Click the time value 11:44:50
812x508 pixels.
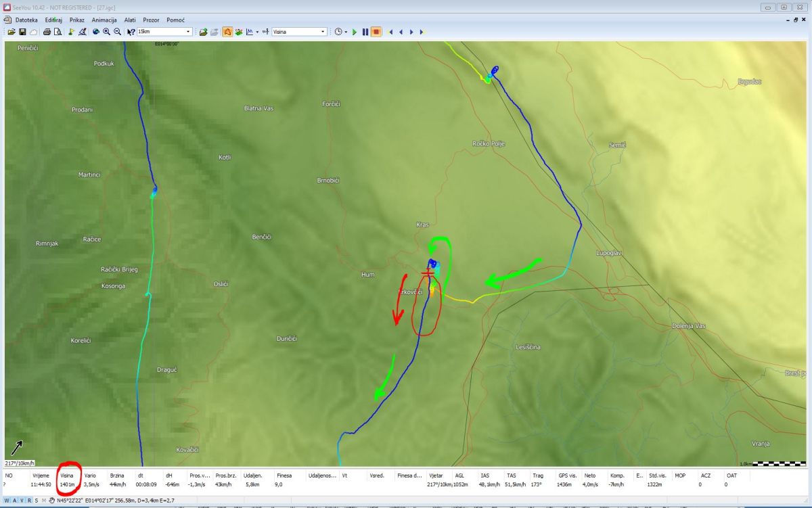(41, 484)
